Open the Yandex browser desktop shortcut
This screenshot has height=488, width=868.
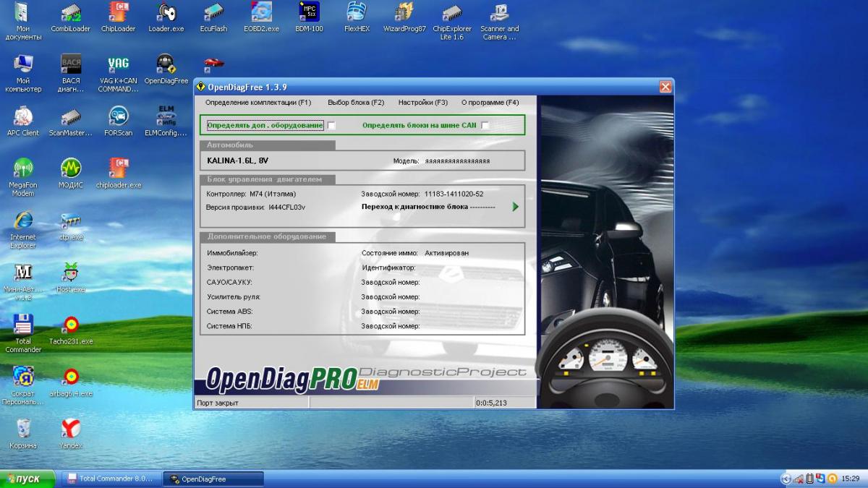tap(71, 435)
